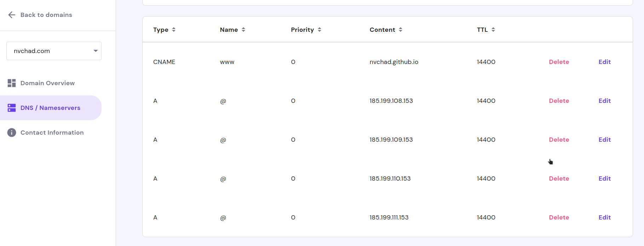
Task: Sort records using the Type column arrows
Action: (174, 30)
